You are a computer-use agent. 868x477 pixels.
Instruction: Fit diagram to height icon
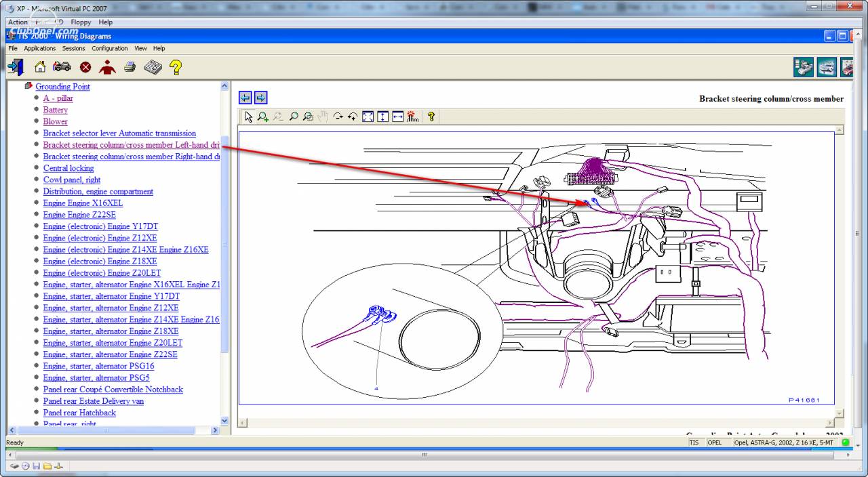pos(382,117)
